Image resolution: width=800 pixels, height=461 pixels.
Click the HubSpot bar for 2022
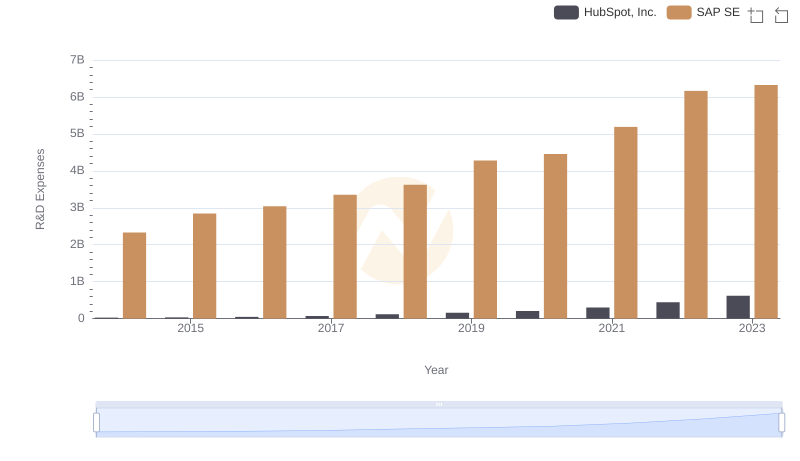tap(668, 311)
